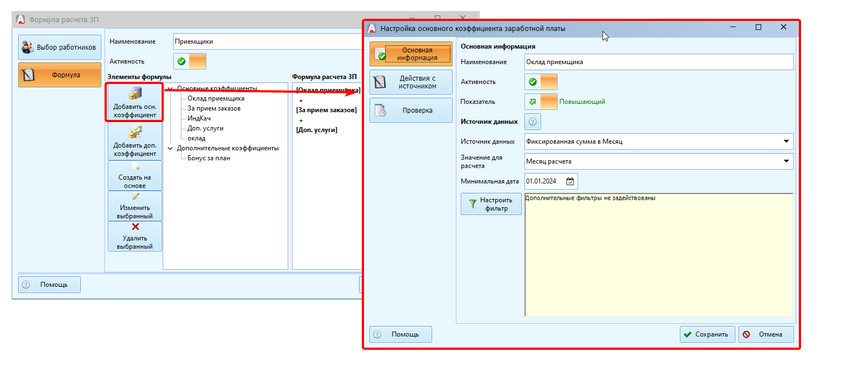Collapse the Дополнительные коэффициенты tree node
Screen dimensions: 868x378
(x=170, y=148)
